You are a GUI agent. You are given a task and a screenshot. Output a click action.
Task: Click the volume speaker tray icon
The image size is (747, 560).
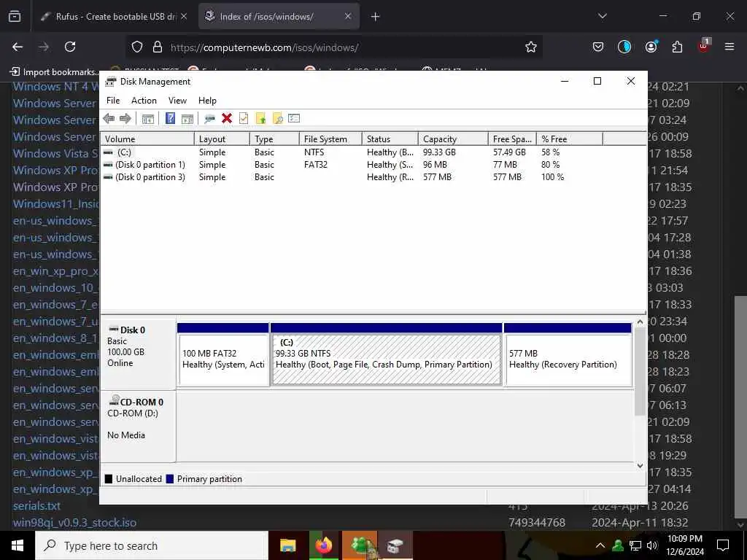pos(652,545)
